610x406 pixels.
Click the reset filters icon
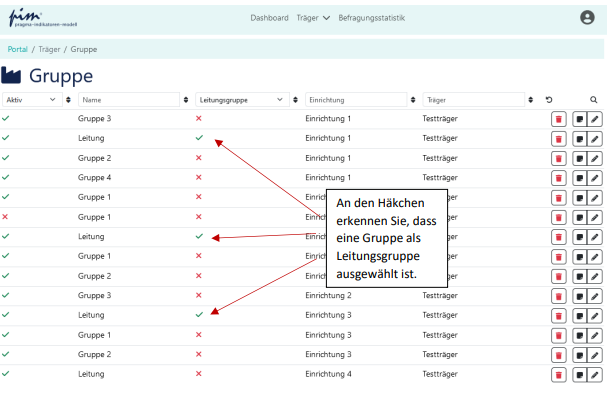point(548,100)
